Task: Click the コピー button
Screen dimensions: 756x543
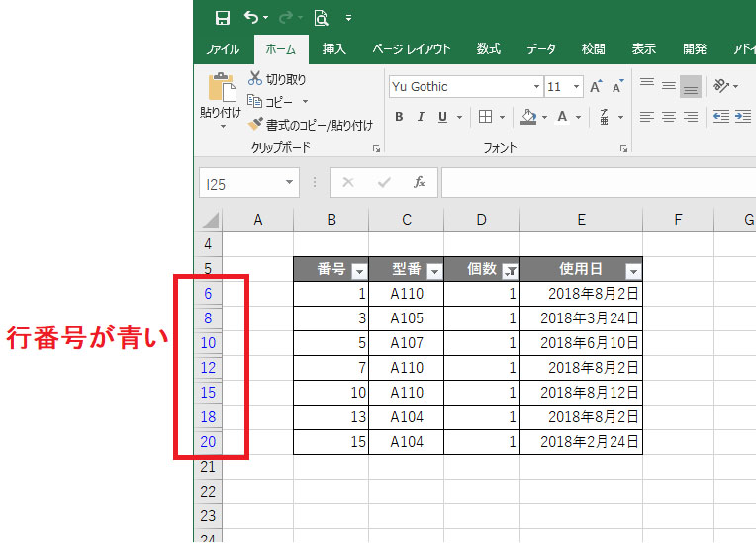Action: [270, 102]
